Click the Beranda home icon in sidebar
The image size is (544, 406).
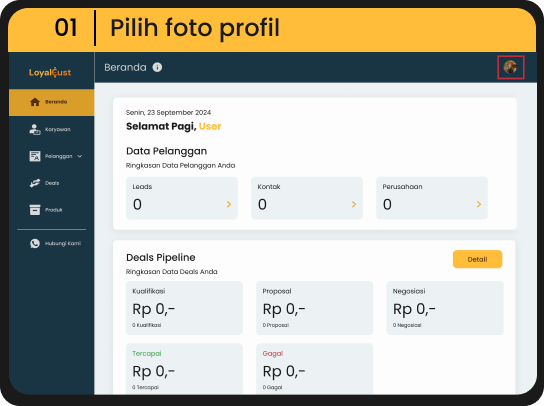coord(35,102)
